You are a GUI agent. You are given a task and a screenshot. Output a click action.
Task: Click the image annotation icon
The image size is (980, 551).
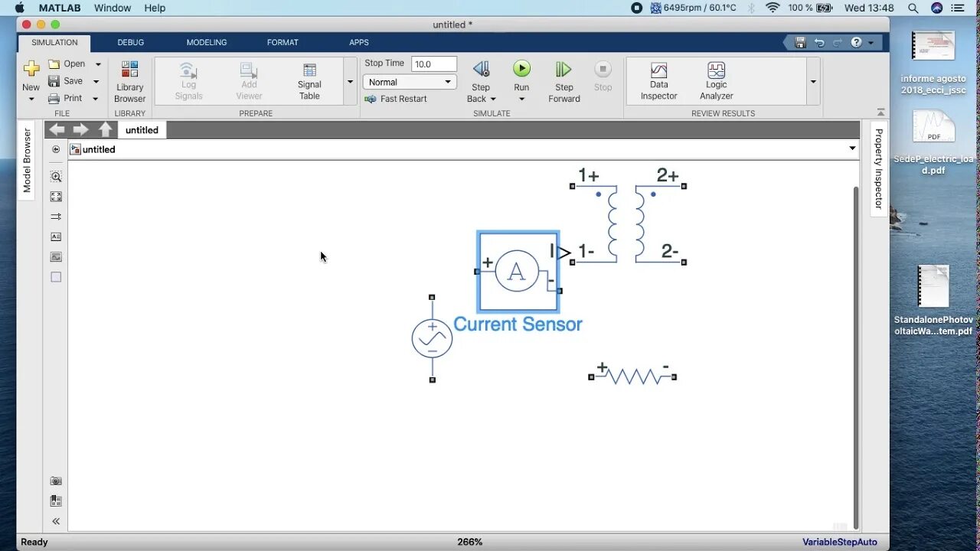[56, 257]
